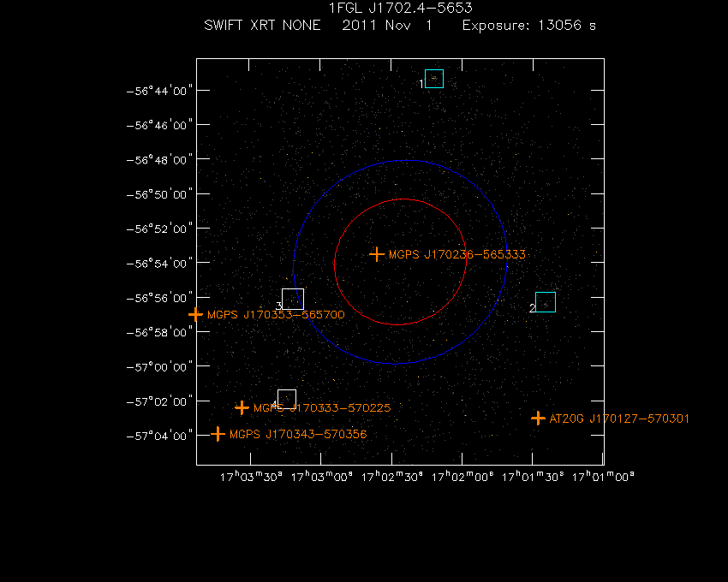This screenshot has height=582, width=728.
Task: Click the cyan box of source 1
Action: tap(434, 79)
